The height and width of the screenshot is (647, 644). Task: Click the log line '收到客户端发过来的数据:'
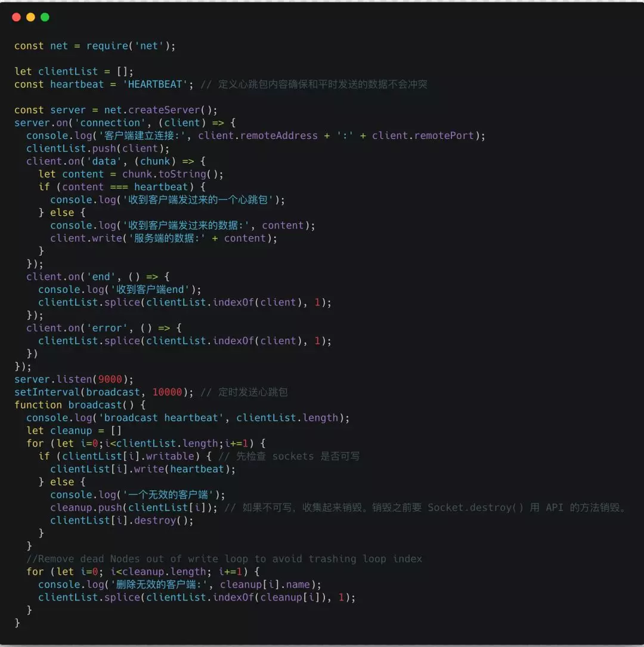point(182,225)
